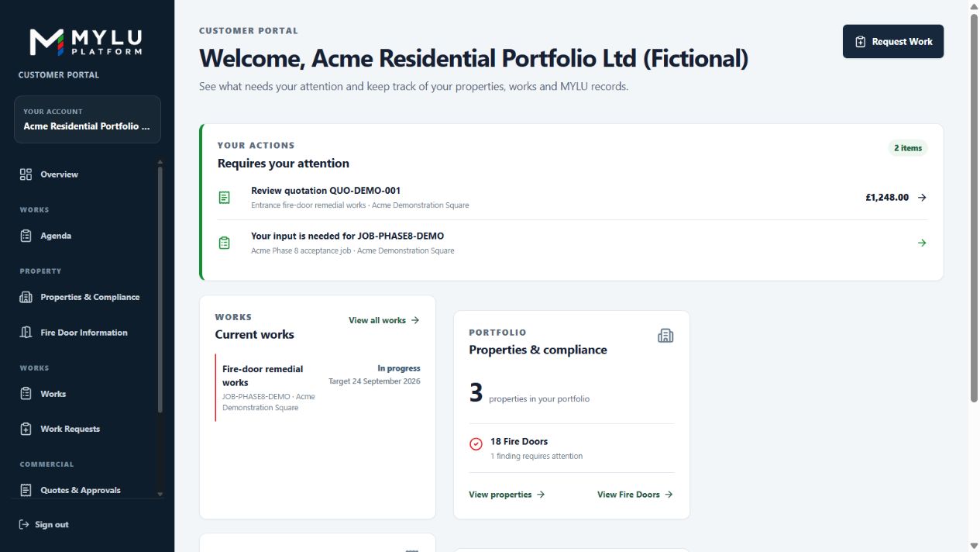The height and width of the screenshot is (552, 980).
Task: Click the Fire Door Information door icon
Action: 26,333
